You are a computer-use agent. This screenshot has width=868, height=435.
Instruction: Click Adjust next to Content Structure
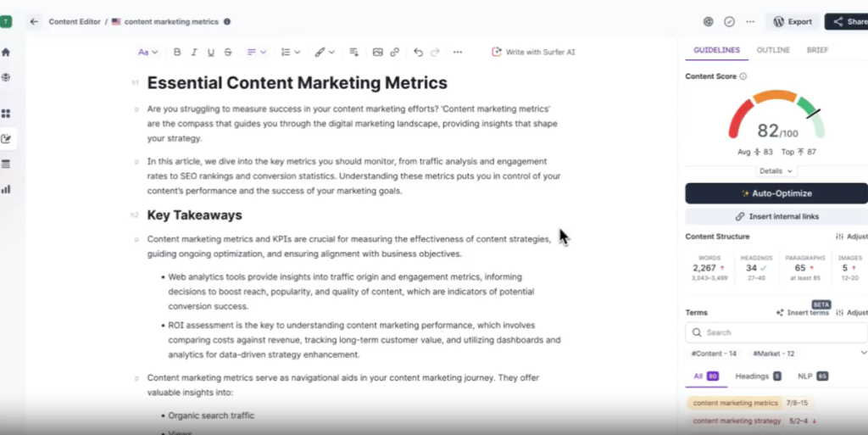(851, 237)
